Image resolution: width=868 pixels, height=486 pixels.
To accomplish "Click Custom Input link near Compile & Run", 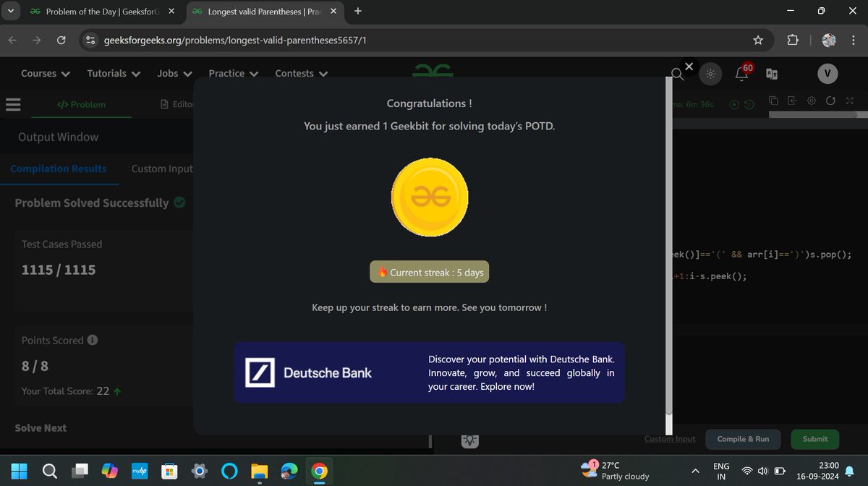I will click(x=670, y=439).
